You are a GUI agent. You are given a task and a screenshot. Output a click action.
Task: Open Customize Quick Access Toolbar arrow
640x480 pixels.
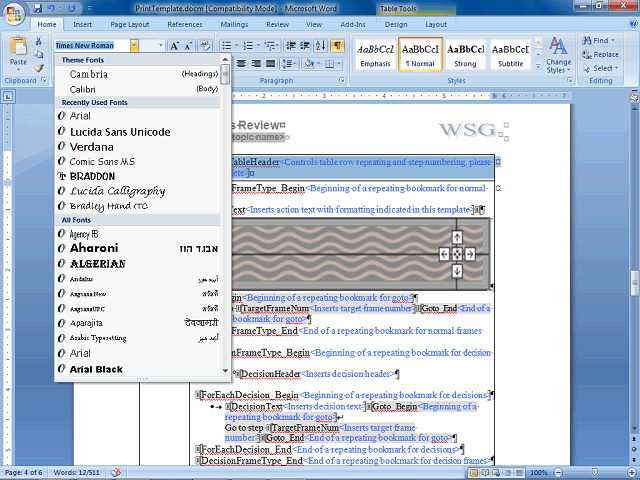(x=89, y=8)
